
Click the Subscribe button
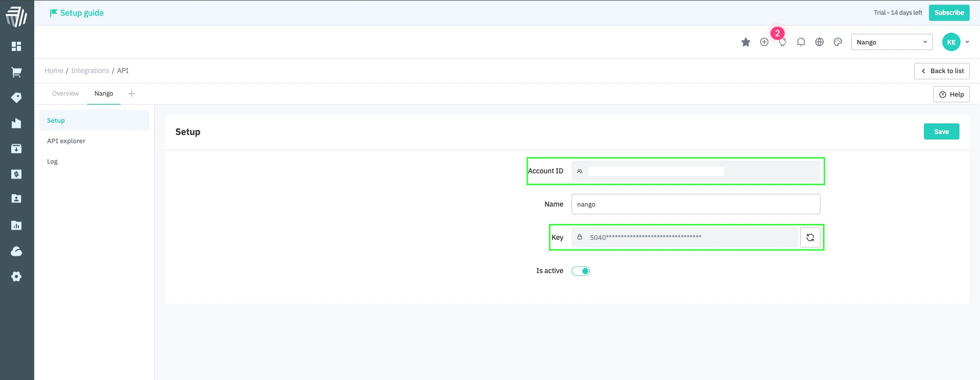click(949, 13)
